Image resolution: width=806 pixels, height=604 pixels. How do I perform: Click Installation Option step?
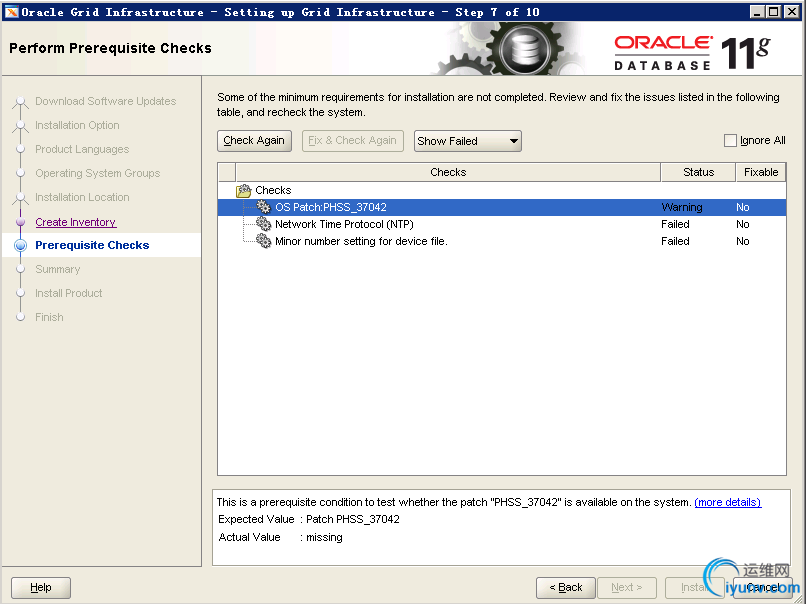[77, 125]
